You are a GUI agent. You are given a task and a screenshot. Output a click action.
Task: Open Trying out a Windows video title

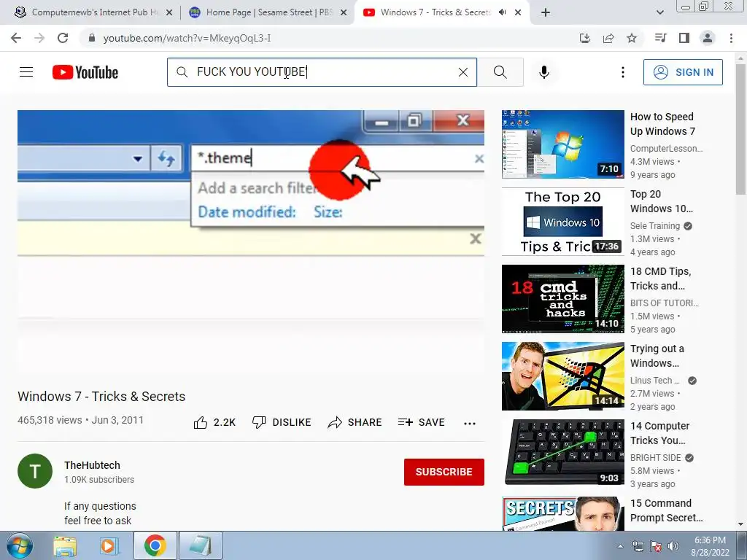657,356
